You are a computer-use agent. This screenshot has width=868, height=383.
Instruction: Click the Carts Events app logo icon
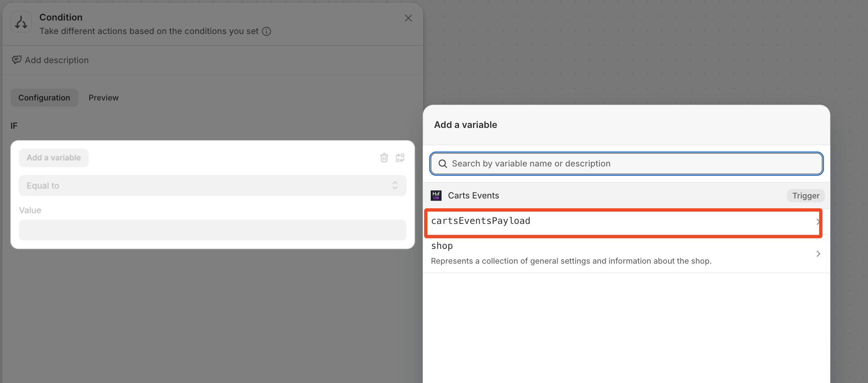coord(436,196)
